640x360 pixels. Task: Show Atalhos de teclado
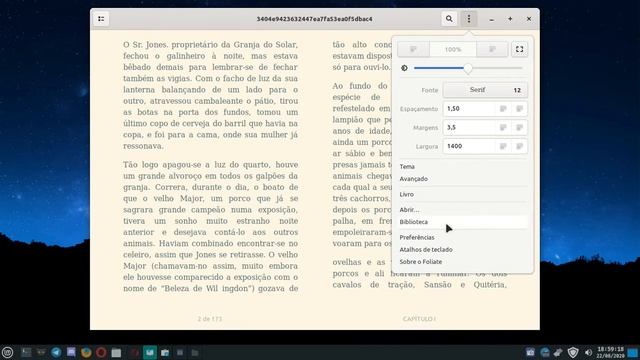[463, 249]
